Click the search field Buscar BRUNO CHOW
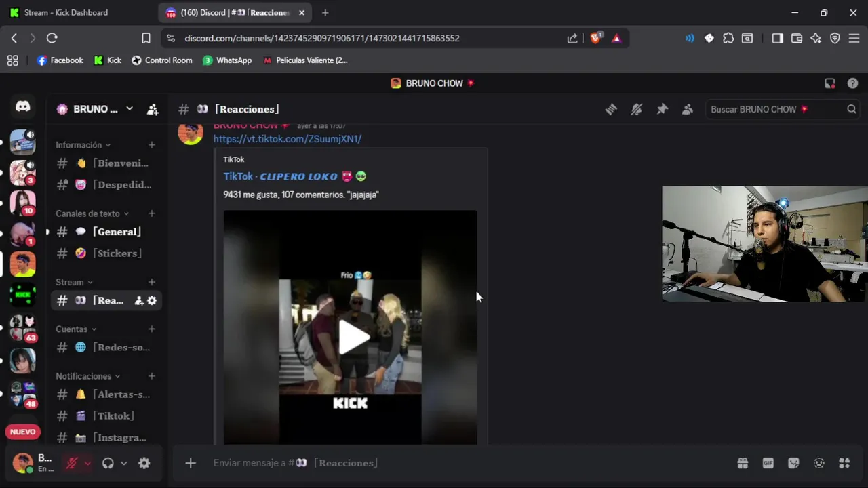This screenshot has height=488, width=868. 783,109
